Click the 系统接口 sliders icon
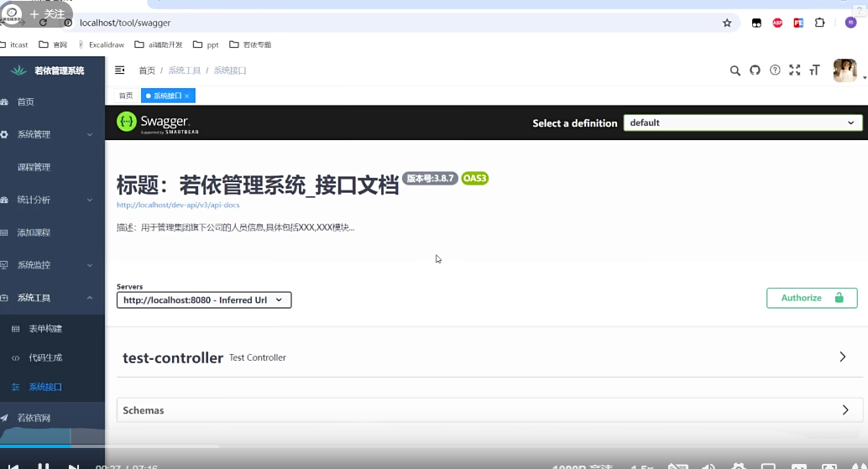Viewport: 868px width, 469px height. [x=15, y=387]
